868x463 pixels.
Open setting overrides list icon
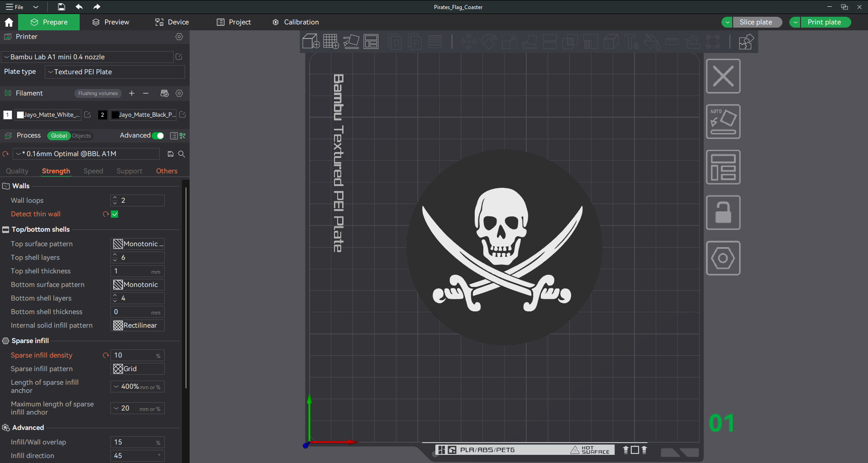[x=174, y=136]
